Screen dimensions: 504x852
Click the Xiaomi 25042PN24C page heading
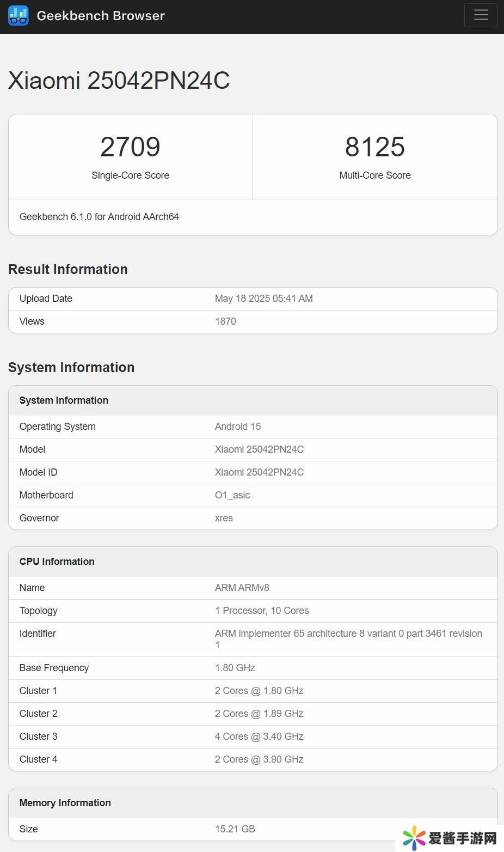pyautogui.click(x=119, y=81)
